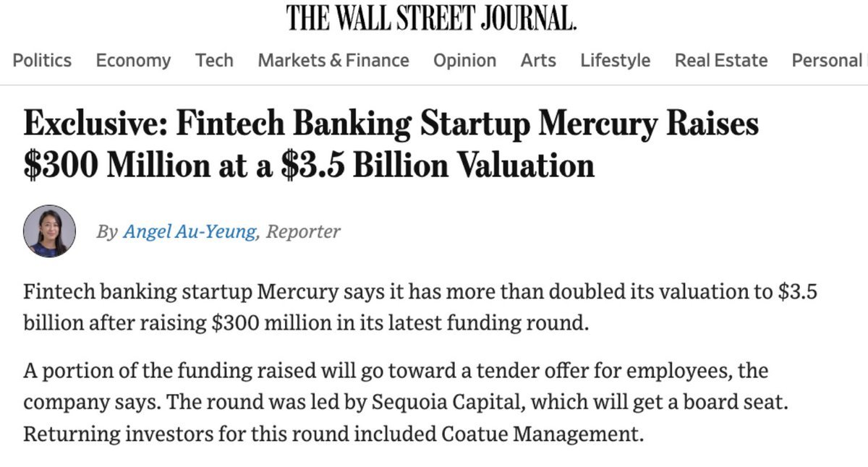Click the 'By' byline text
The height and width of the screenshot is (467, 868).
(x=107, y=232)
